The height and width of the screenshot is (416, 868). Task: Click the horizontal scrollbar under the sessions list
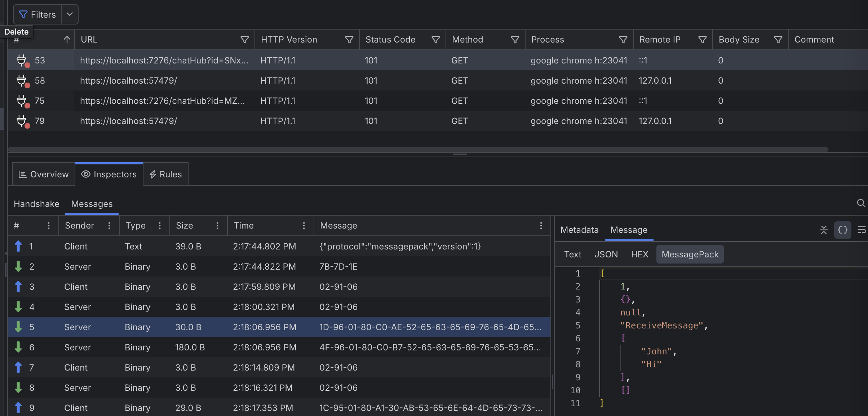pos(417,149)
